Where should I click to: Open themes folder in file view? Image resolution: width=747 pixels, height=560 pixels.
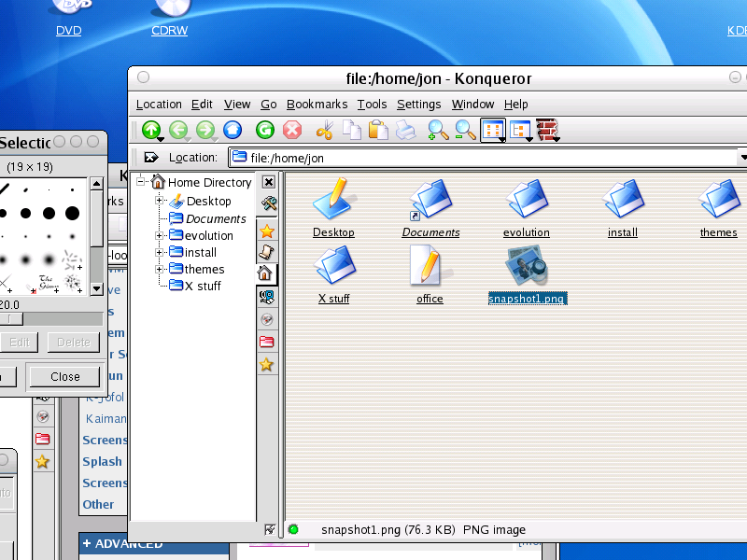coord(718,199)
